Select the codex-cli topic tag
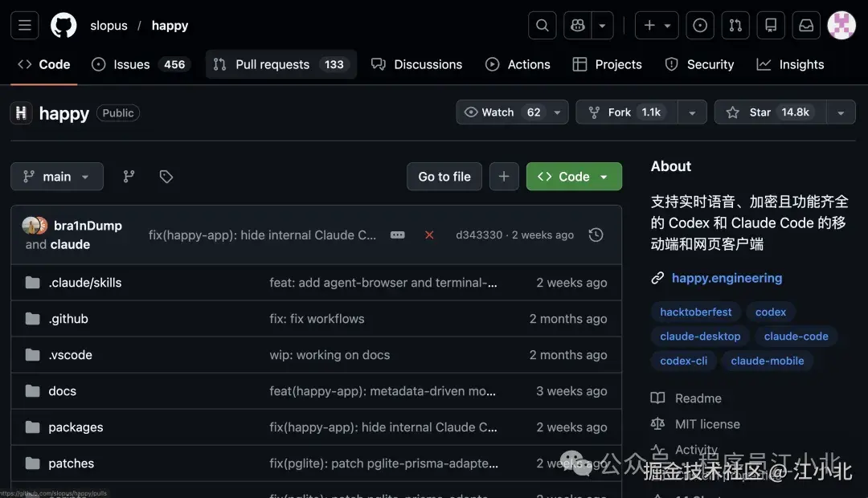868x498 pixels. pos(684,361)
